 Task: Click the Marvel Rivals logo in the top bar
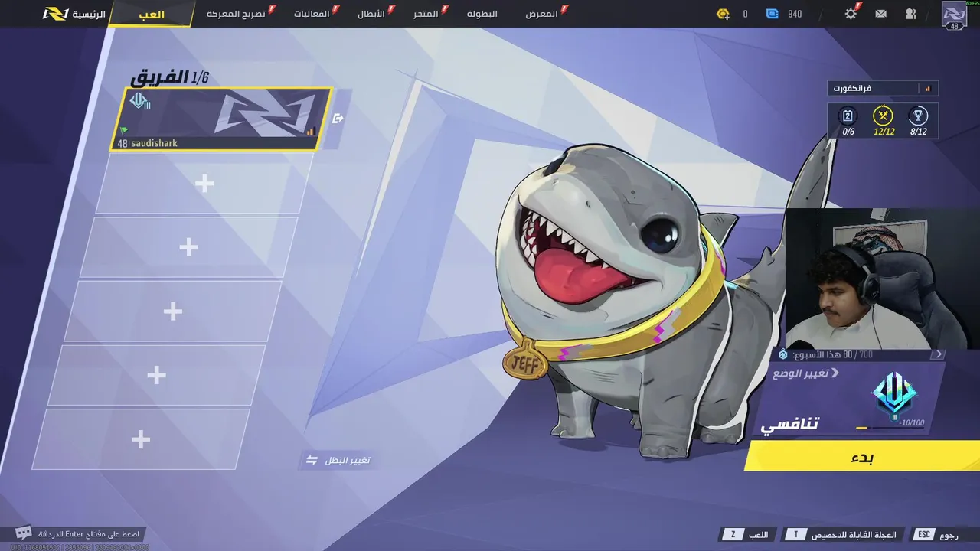click(55, 14)
